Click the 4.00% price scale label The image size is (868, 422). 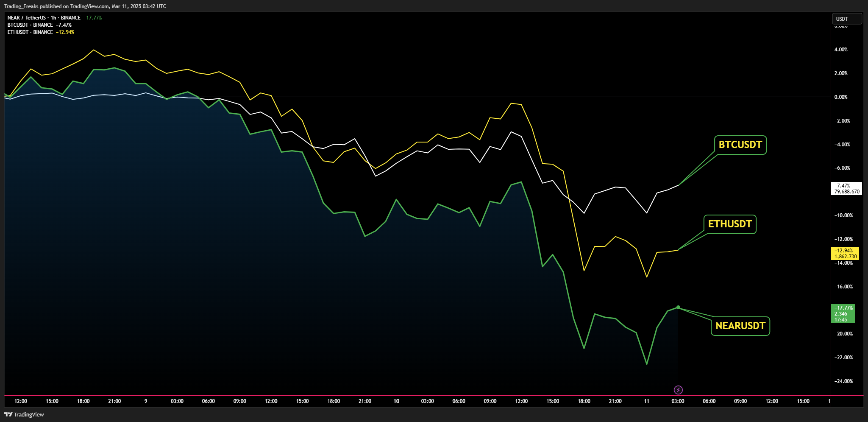point(841,50)
